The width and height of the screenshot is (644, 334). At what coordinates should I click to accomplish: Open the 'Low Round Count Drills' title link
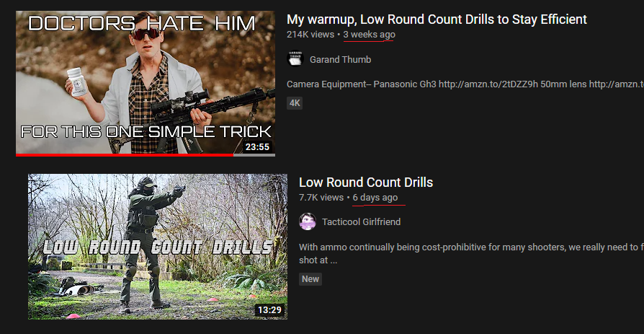[366, 183]
